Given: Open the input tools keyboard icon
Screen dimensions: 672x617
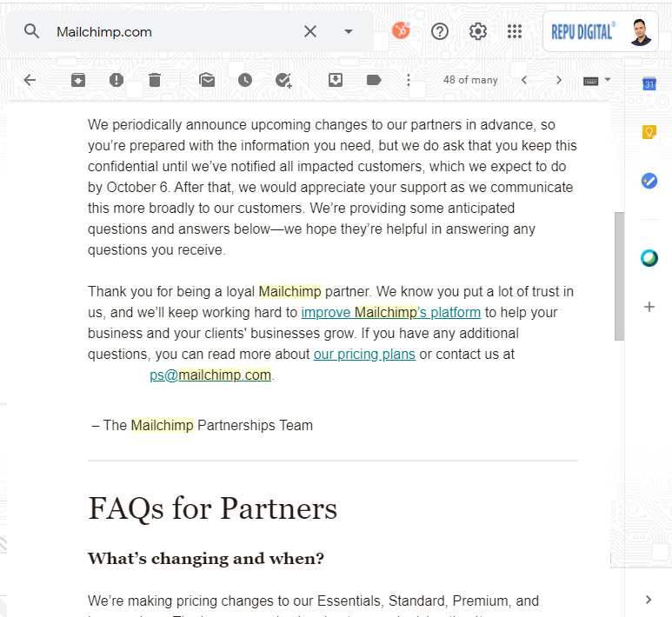Looking at the screenshot, I should 590,81.
